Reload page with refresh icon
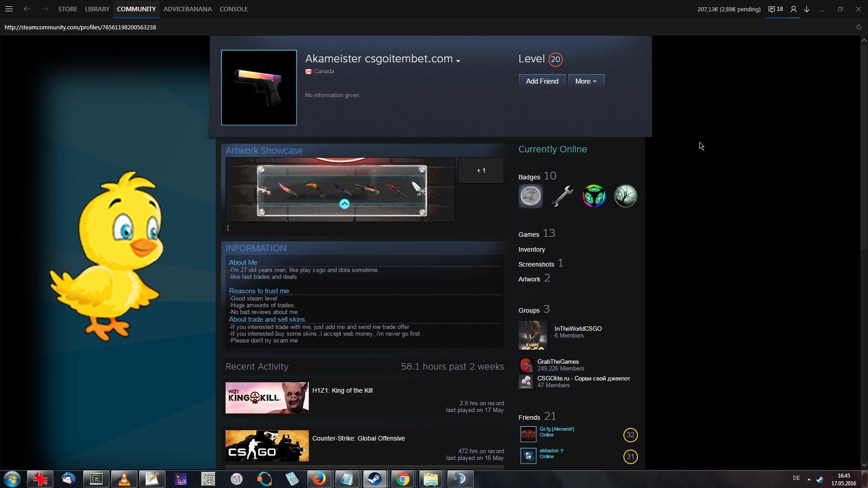This screenshot has width=868, height=488. [859, 27]
